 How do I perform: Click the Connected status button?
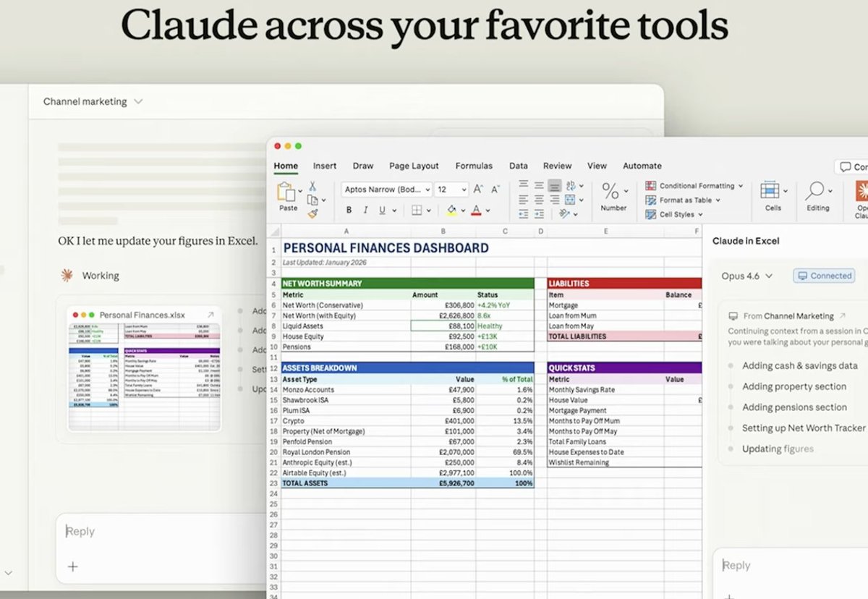click(824, 276)
